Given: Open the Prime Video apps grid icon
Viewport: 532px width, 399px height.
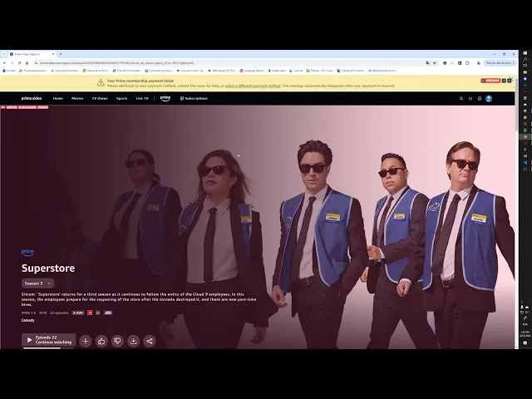Looking at the screenshot, I should coord(470,98).
